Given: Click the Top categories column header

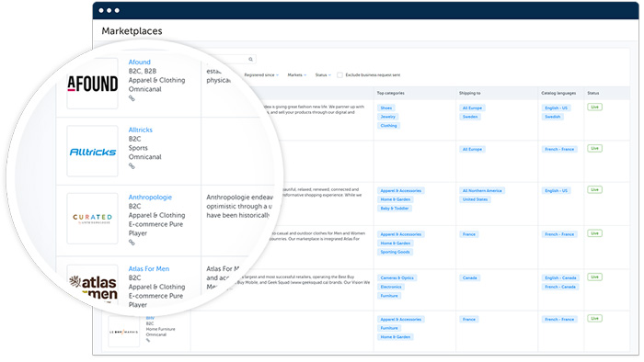Looking at the screenshot, I should (x=391, y=93).
